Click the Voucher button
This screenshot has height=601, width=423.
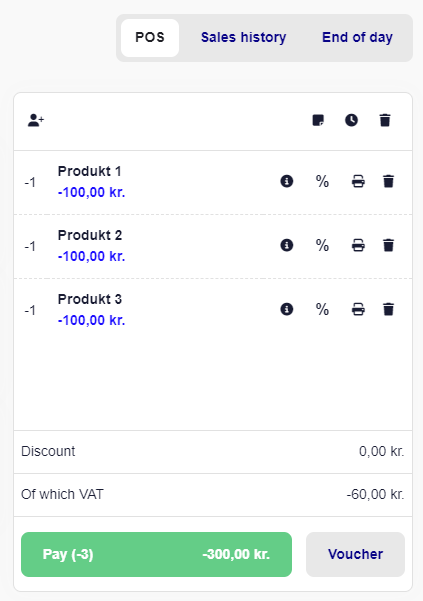pyautogui.click(x=355, y=554)
